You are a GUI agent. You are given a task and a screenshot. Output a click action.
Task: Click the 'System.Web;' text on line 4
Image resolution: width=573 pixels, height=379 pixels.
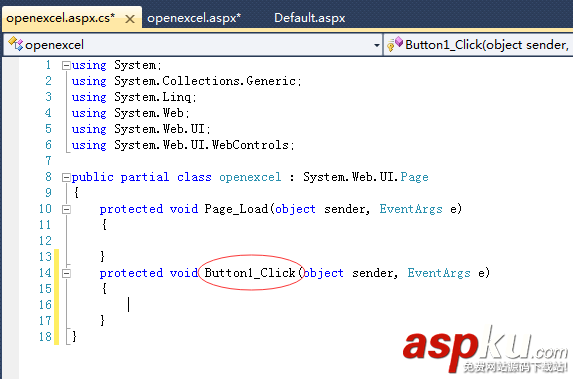152,113
